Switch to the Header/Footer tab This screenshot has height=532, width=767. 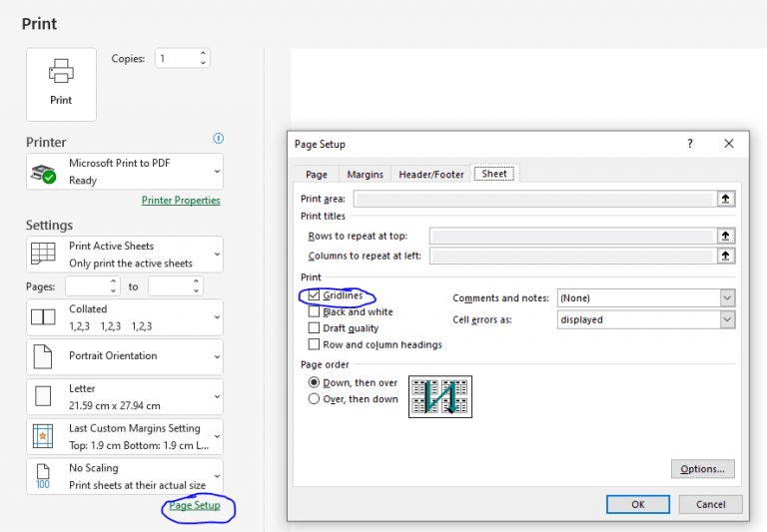(x=431, y=174)
